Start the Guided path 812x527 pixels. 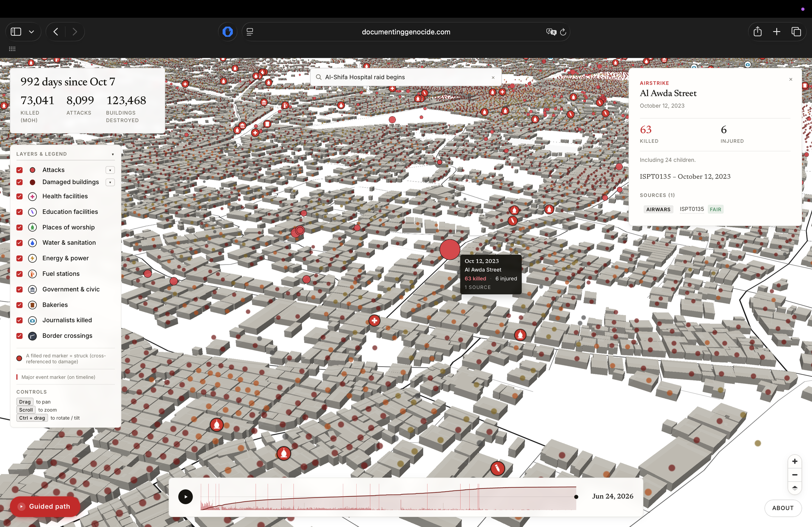pos(45,507)
